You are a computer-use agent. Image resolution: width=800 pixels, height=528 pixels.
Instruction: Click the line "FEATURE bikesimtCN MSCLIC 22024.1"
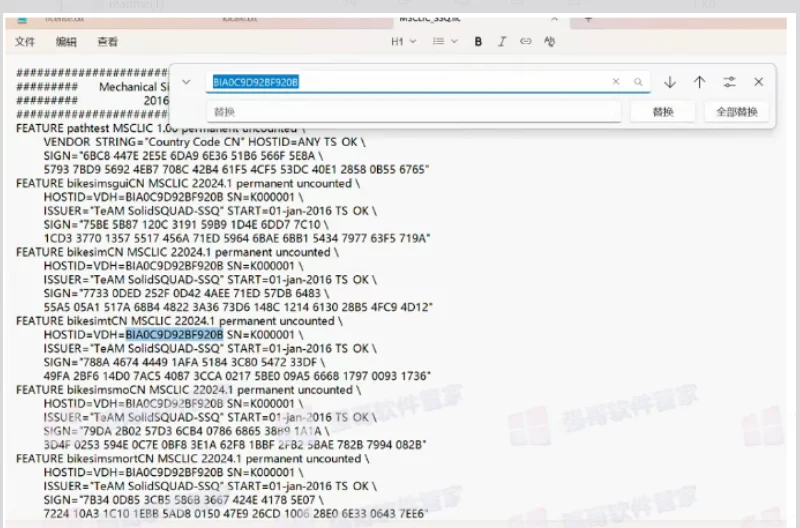[179, 321]
